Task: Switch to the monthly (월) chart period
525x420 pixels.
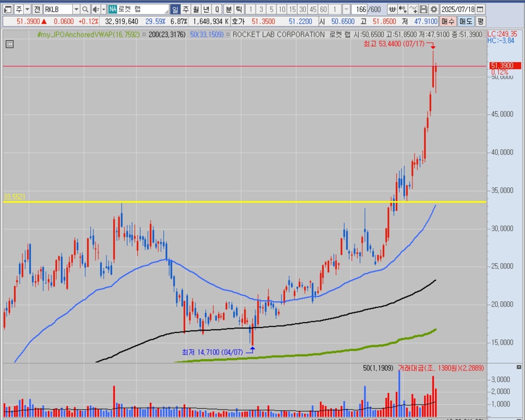Action: [196, 9]
